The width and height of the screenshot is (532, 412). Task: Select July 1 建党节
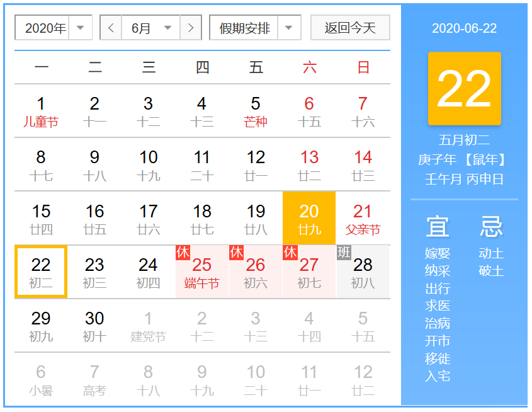pos(149,326)
